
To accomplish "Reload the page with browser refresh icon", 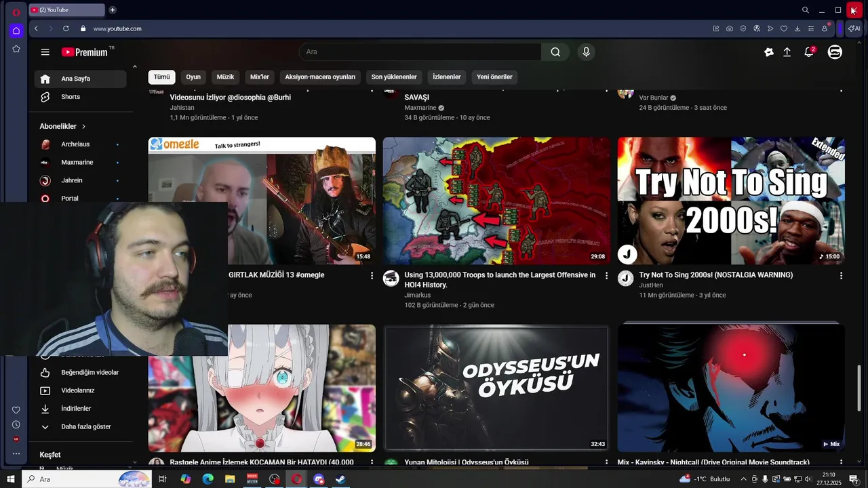I will coord(66,28).
